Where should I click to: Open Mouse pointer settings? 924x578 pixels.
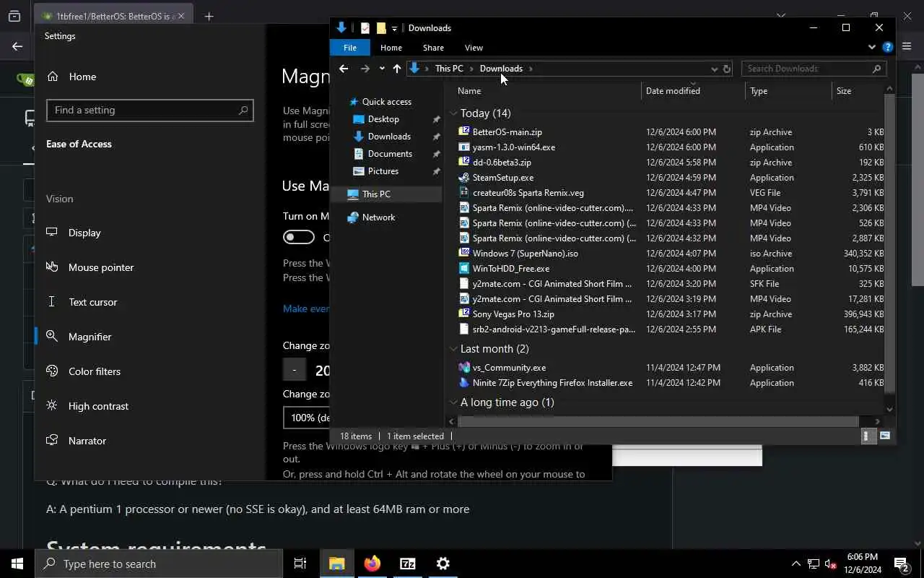click(x=101, y=267)
